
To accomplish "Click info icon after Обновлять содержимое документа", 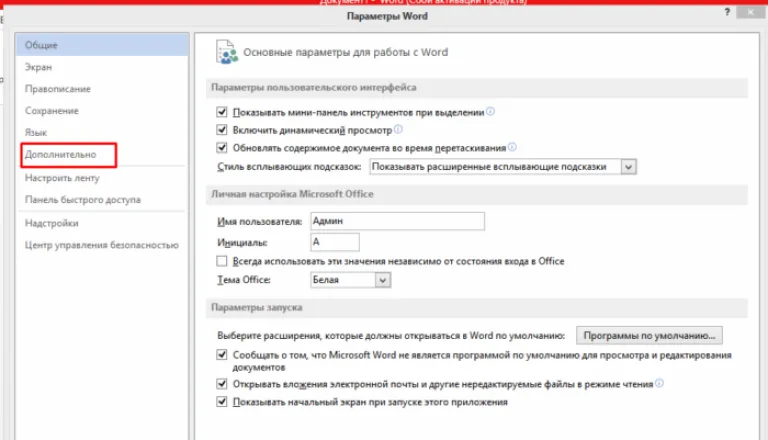I will (512, 147).
